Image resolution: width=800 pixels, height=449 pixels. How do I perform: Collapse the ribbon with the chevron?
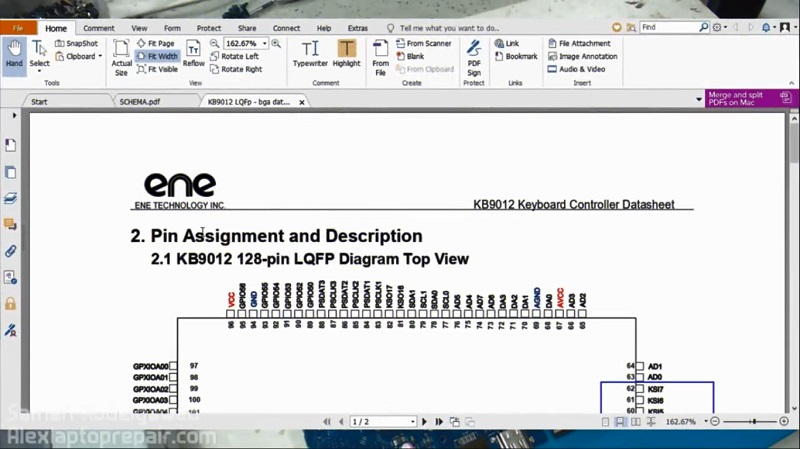point(791,83)
